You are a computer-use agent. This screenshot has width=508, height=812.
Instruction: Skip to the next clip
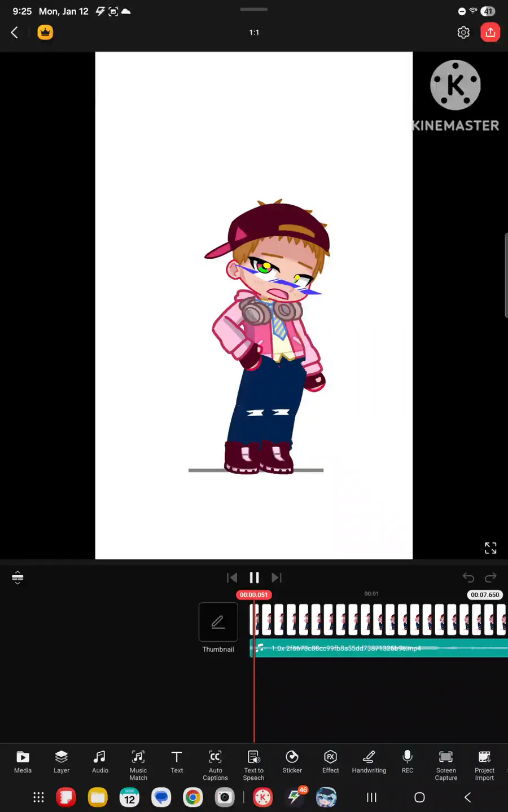click(x=276, y=577)
